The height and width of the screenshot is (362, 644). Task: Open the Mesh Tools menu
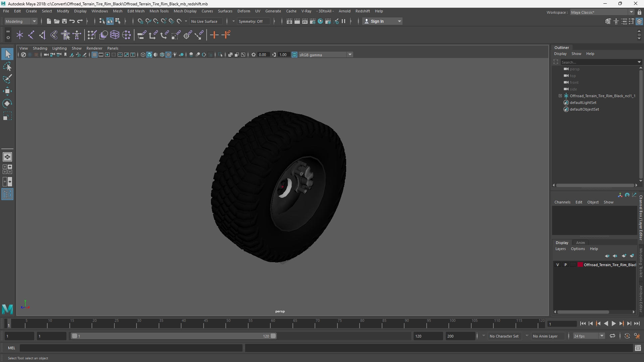coord(159,11)
